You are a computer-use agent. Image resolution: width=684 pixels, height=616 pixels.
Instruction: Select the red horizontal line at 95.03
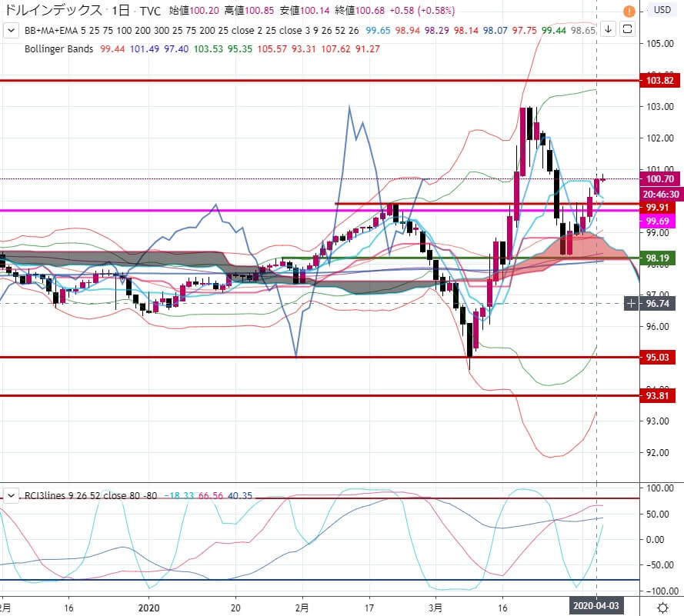320,358
